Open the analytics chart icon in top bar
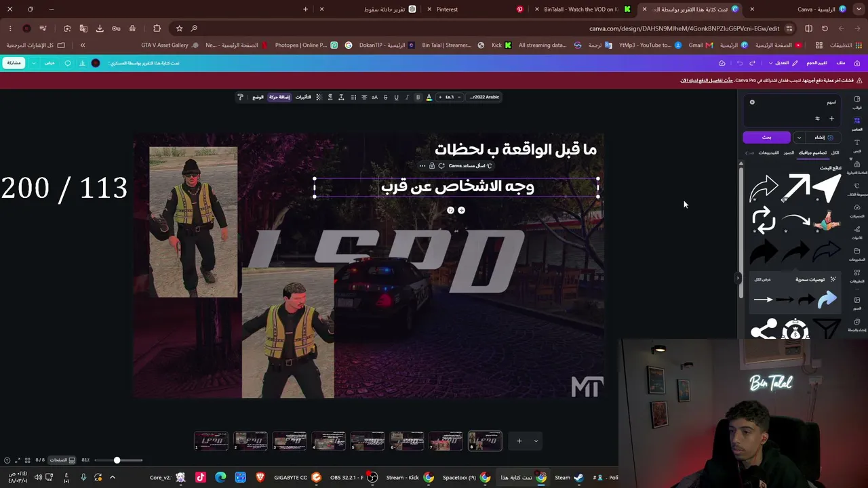The height and width of the screenshot is (488, 868). (x=82, y=63)
